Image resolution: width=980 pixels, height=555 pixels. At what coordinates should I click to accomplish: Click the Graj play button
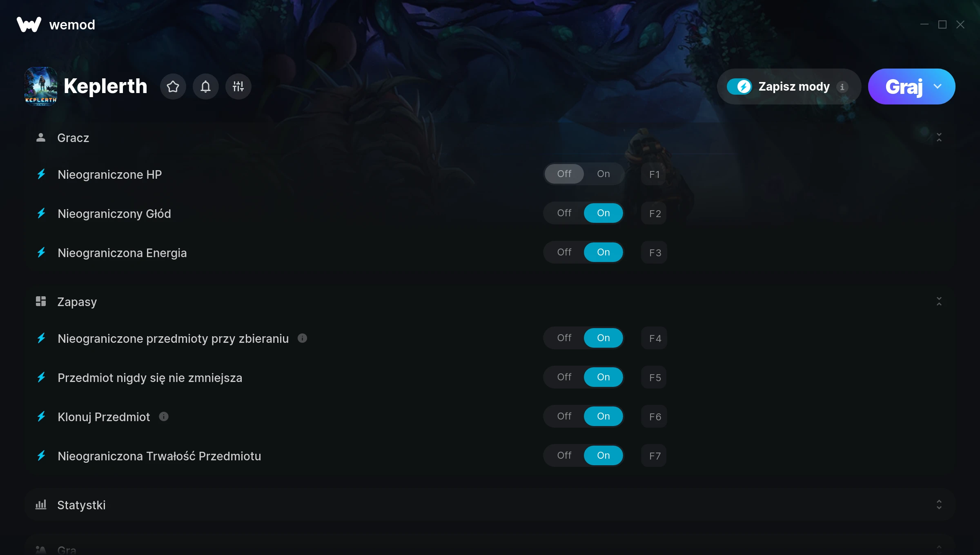903,87
